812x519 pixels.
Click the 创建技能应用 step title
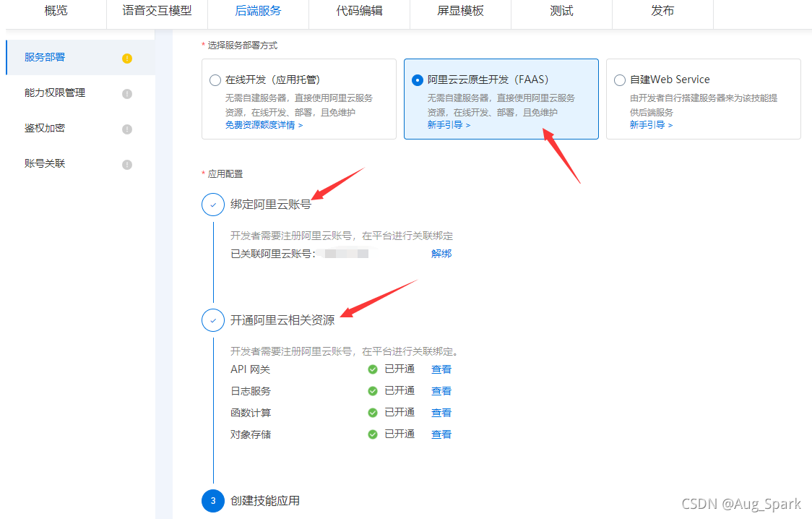click(x=264, y=501)
